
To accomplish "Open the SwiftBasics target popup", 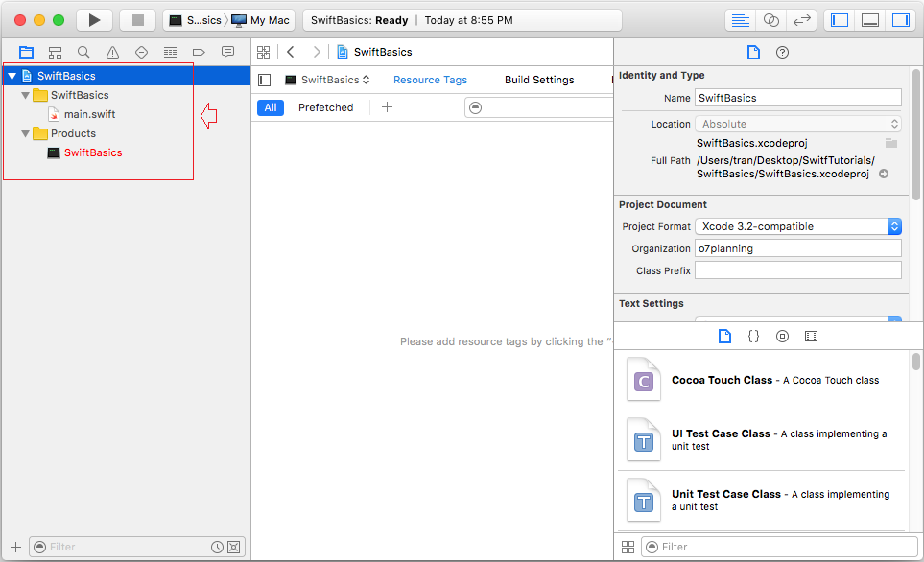I will (x=327, y=80).
